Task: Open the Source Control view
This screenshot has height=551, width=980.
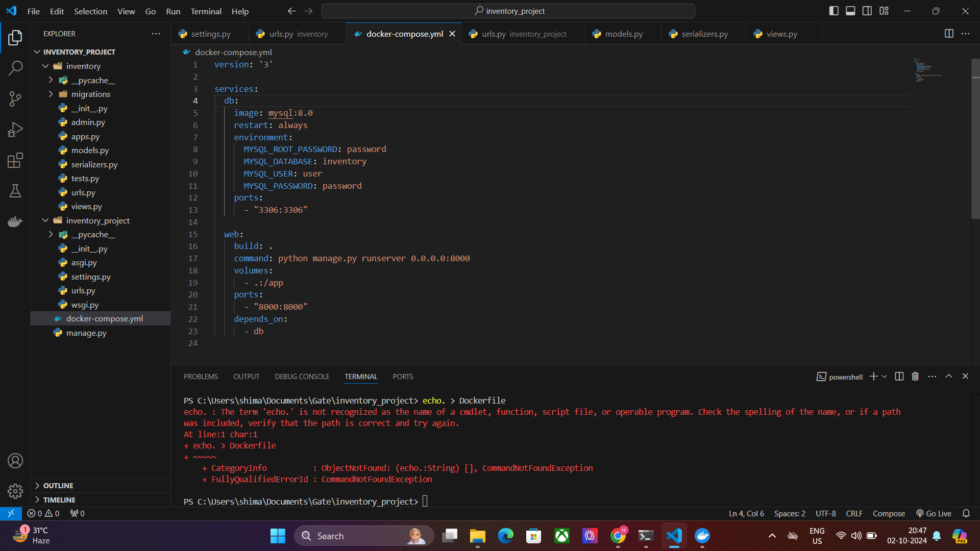Action: [x=15, y=99]
